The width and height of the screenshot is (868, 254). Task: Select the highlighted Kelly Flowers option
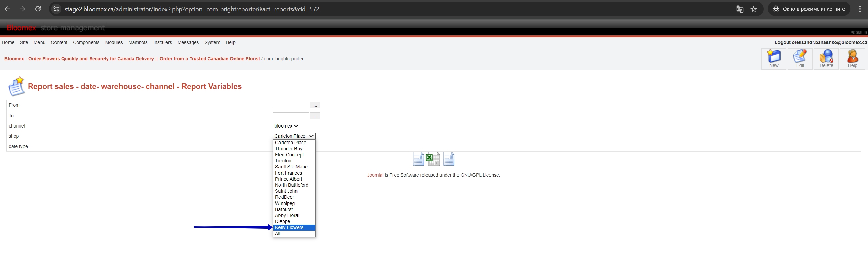[294, 227]
